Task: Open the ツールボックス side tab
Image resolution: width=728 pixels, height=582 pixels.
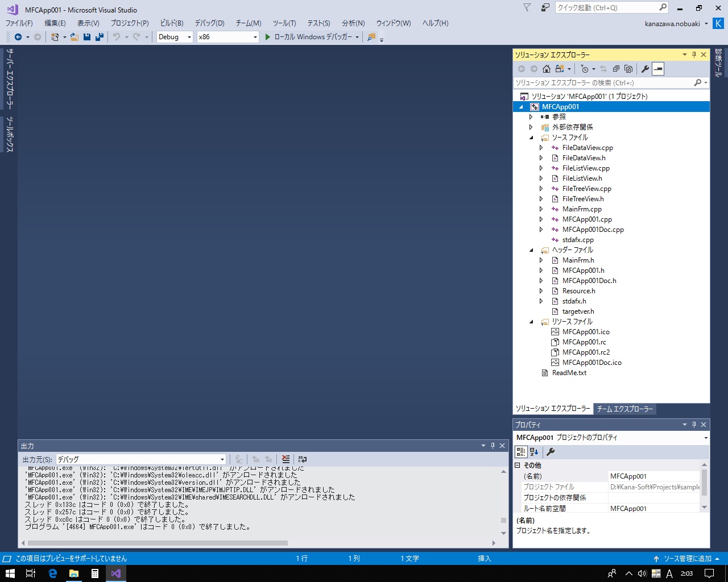Action: tap(9, 134)
